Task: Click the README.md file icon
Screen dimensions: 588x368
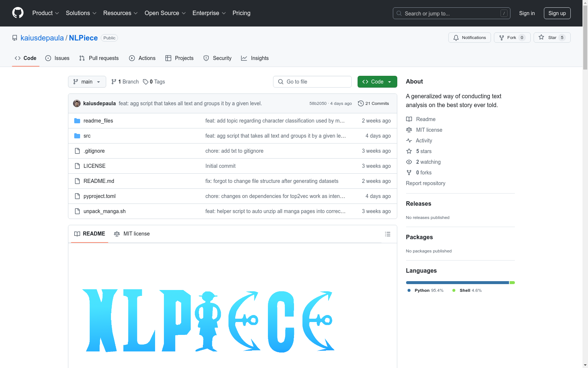Action: click(x=77, y=181)
